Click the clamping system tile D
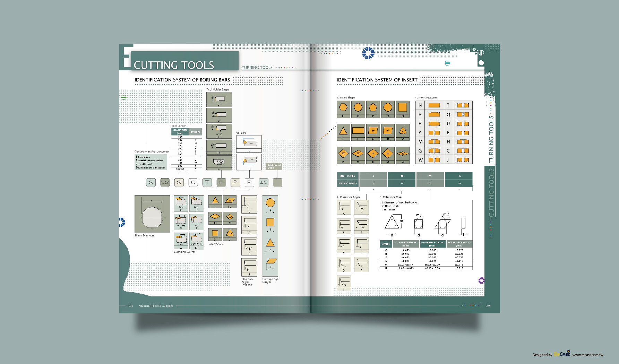The image size is (619, 364). tap(196, 241)
